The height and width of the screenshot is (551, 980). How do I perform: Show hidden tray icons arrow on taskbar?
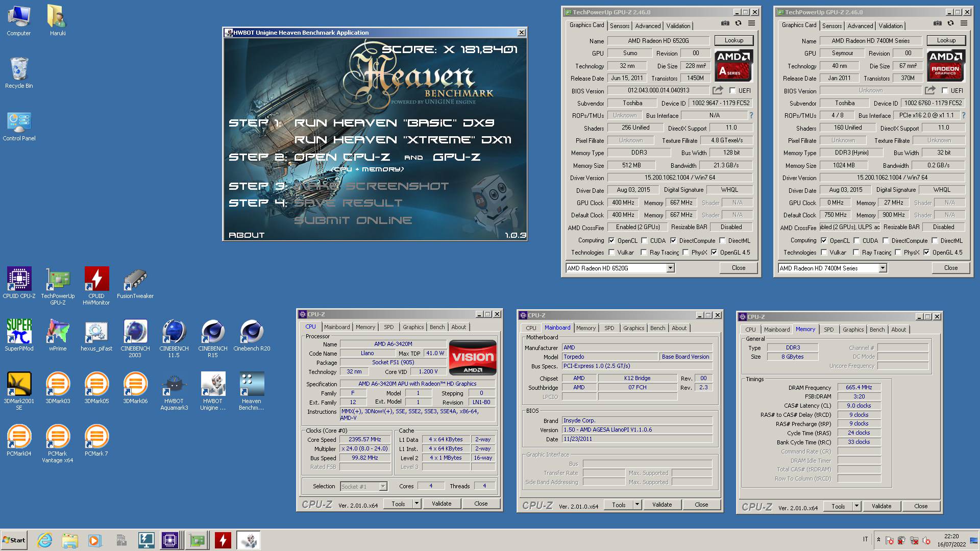point(878,540)
